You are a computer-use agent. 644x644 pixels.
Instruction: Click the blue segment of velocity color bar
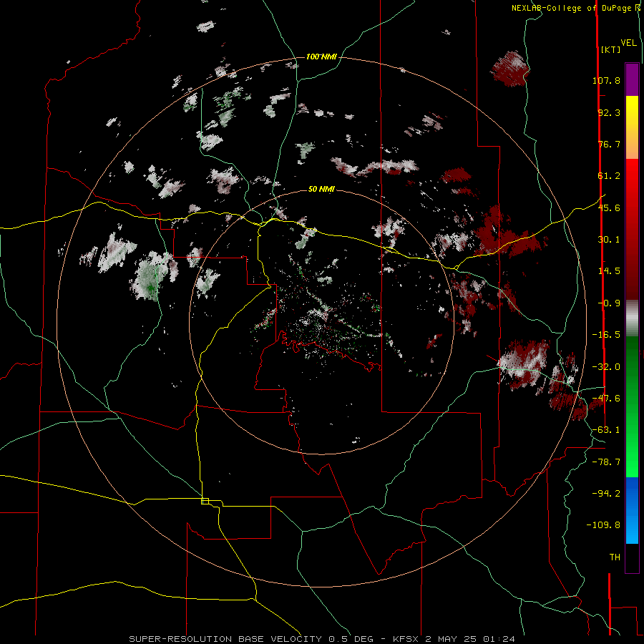click(x=632, y=510)
